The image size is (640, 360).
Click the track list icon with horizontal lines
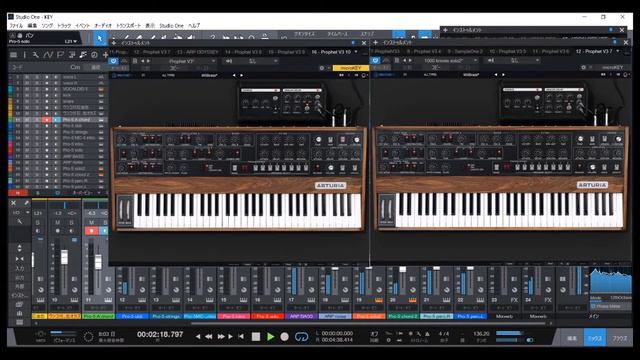click(x=13, y=55)
